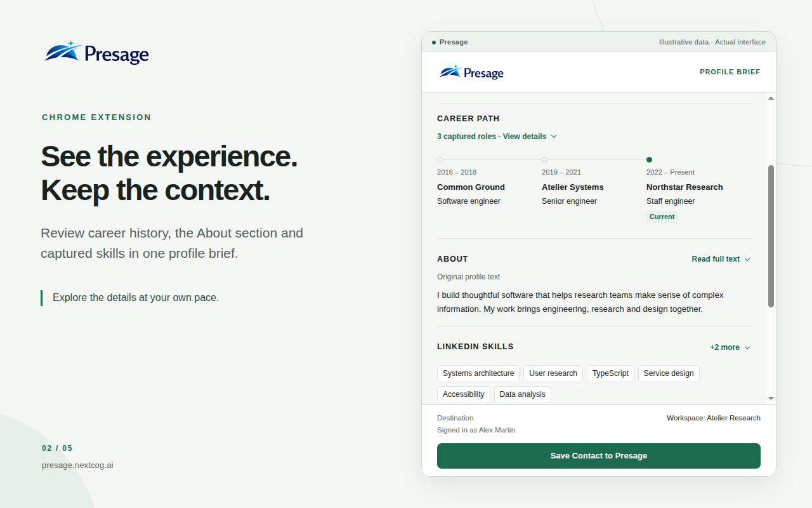Click the TypeScript skill tag
Image resolution: width=812 pixels, height=508 pixels.
click(x=610, y=373)
